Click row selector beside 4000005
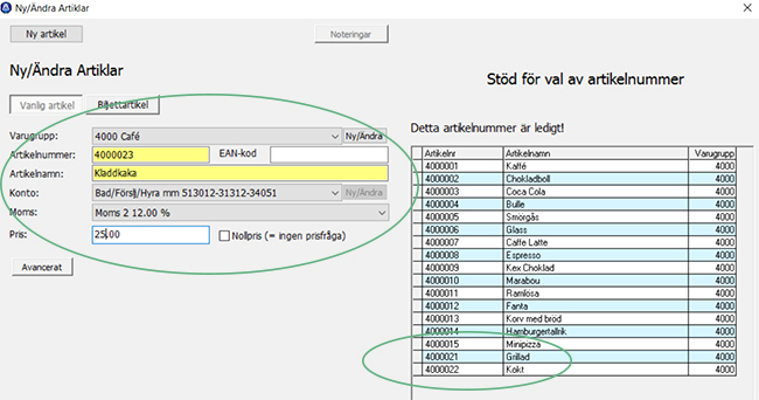 [x=417, y=217]
